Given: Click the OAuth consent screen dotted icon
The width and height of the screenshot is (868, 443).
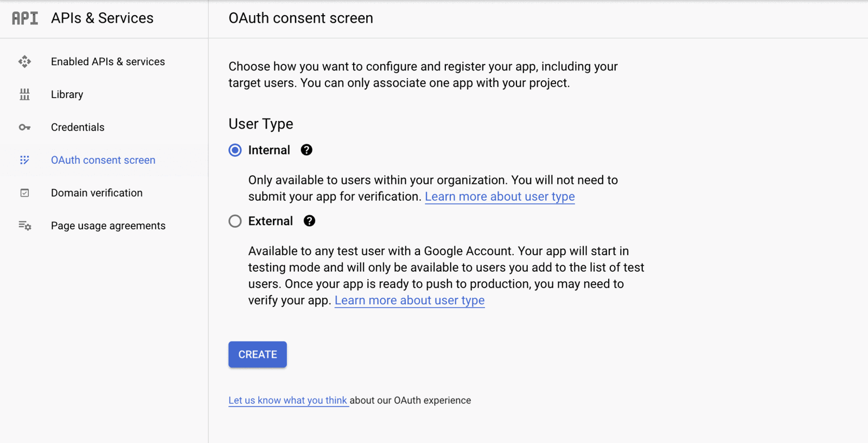Looking at the screenshot, I should pos(24,160).
